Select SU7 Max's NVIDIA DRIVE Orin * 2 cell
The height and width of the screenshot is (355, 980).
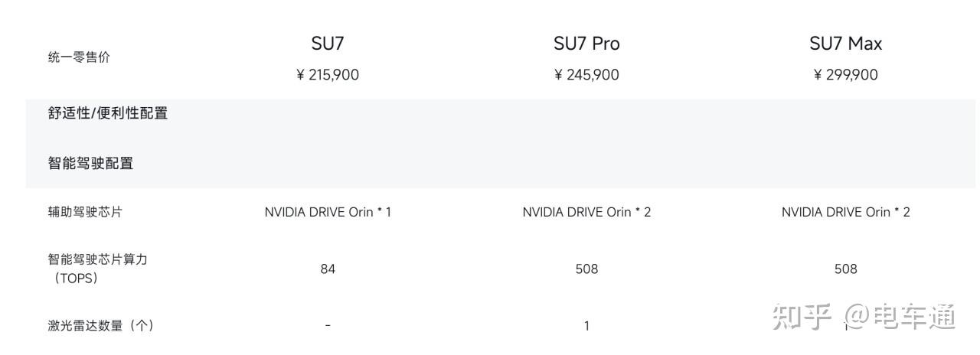[845, 212]
